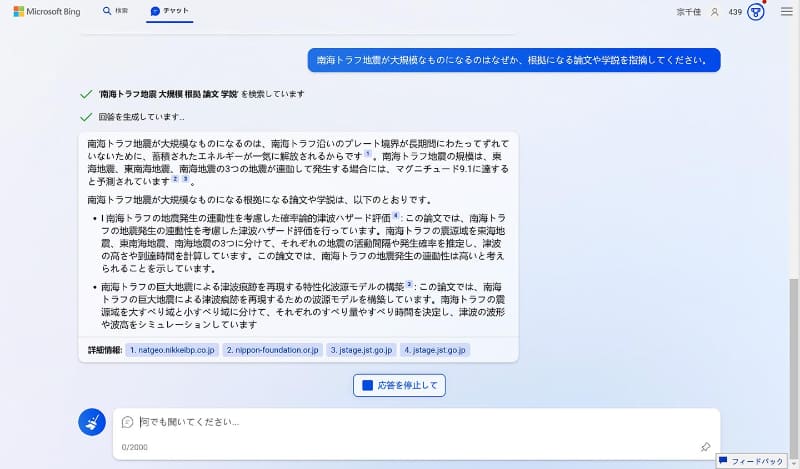Viewport: 800px width, 469px height.
Task: Click the Microsoft Bing logo
Action: coord(47,11)
